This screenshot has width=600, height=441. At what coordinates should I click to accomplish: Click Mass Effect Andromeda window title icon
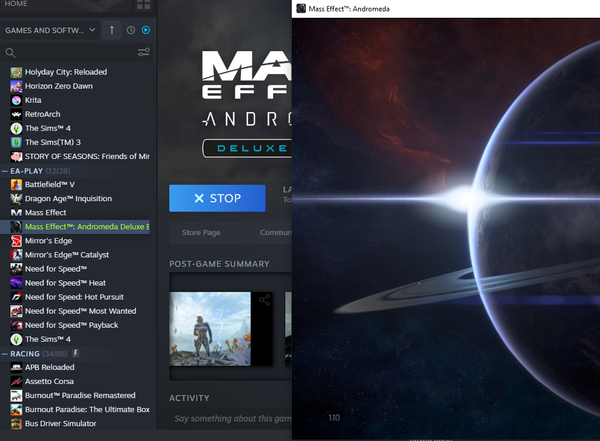tap(301, 8)
